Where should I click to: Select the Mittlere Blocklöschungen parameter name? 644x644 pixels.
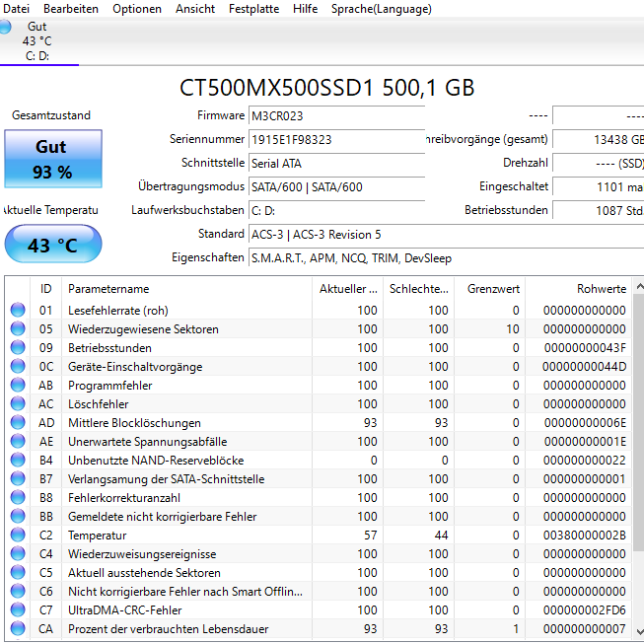point(134,423)
